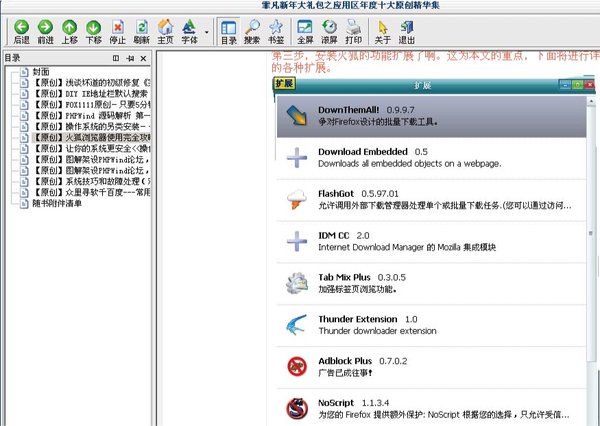Click the 打印 (Print) toolbar icon
The image size is (600, 426).
point(354,30)
